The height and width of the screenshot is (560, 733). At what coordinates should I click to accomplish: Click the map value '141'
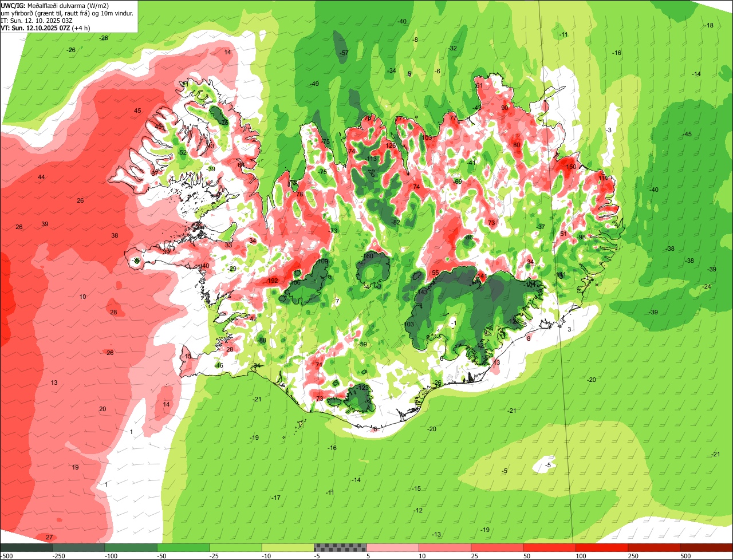482,277
